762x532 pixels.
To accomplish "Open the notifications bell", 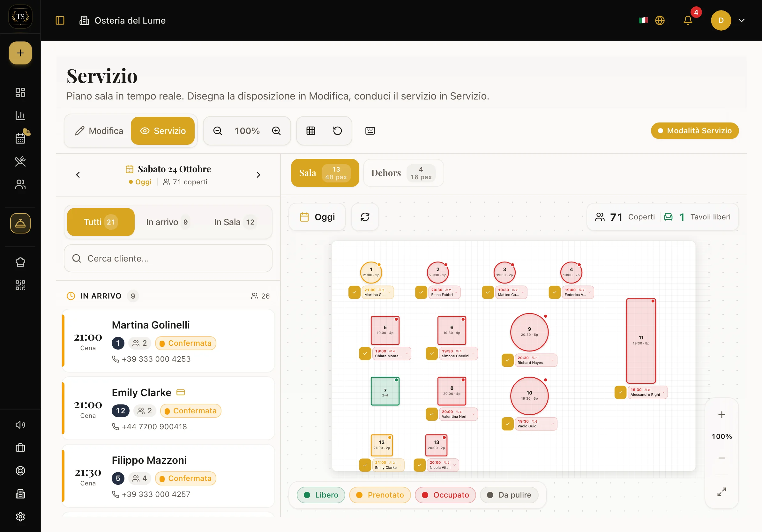I will tap(688, 20).
